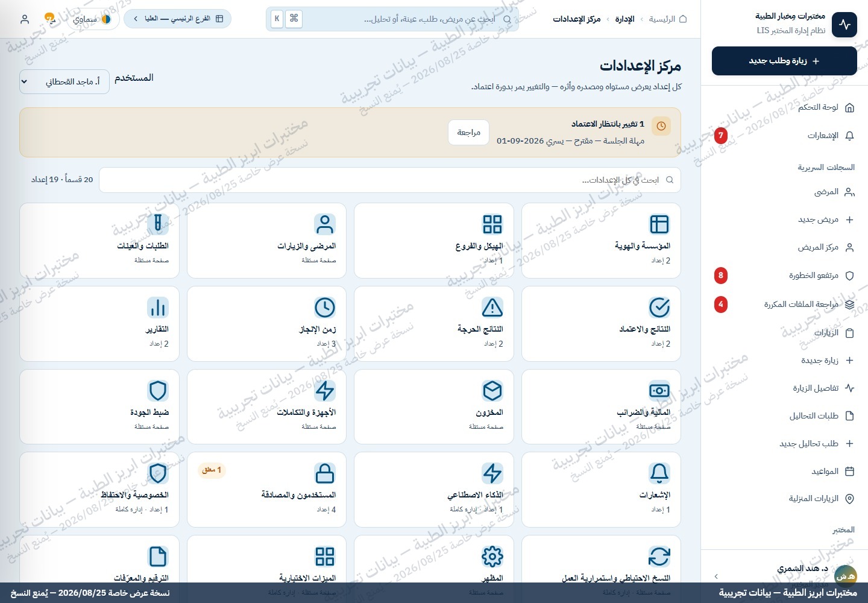This screenshot has width=868, height=603.
Task: Open طلبات التحاليل in the sidebar
Action: pos(784,416)
